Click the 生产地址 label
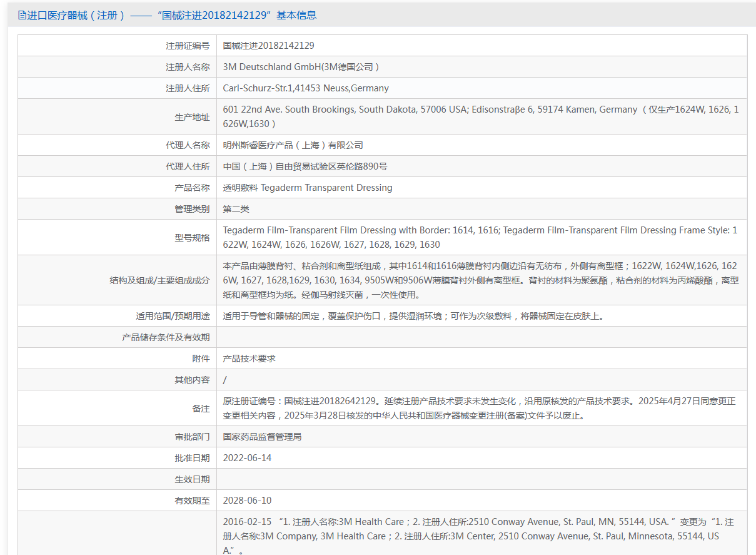This screenshot has width=756, height=555. click(x=192, y=117)
